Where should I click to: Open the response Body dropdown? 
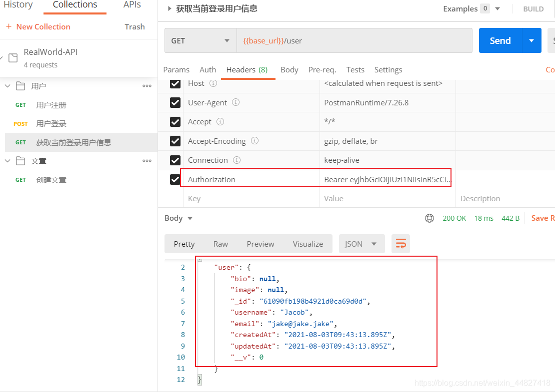tap(178, 218)
